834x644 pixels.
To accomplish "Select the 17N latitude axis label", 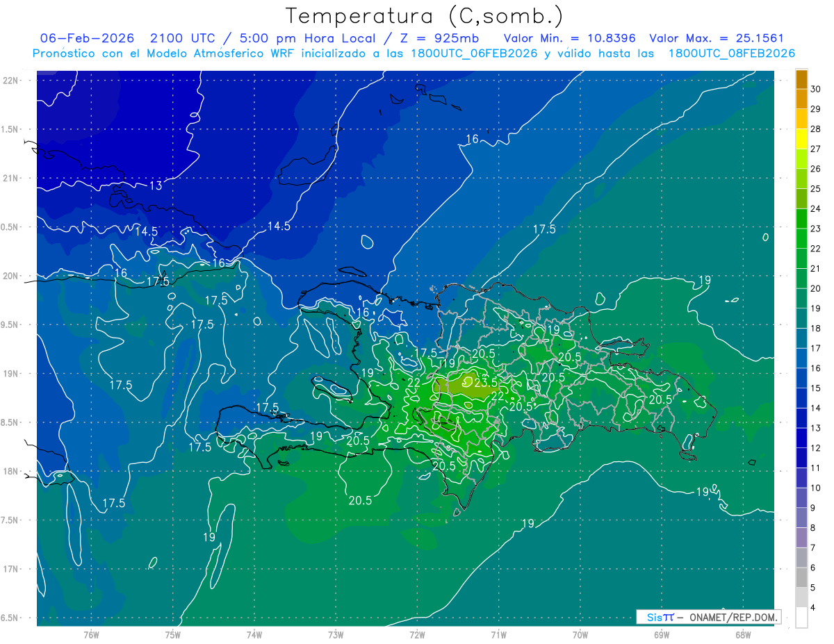I will (x=10, y=569).
